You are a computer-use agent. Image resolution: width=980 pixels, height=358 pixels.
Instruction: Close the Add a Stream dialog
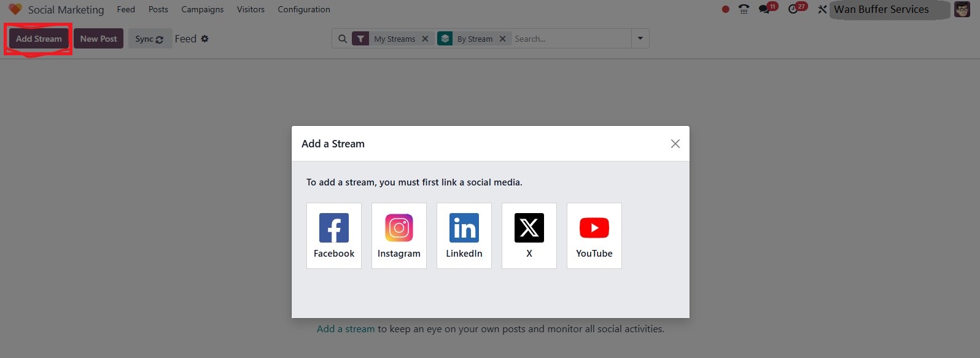point(675,144)
